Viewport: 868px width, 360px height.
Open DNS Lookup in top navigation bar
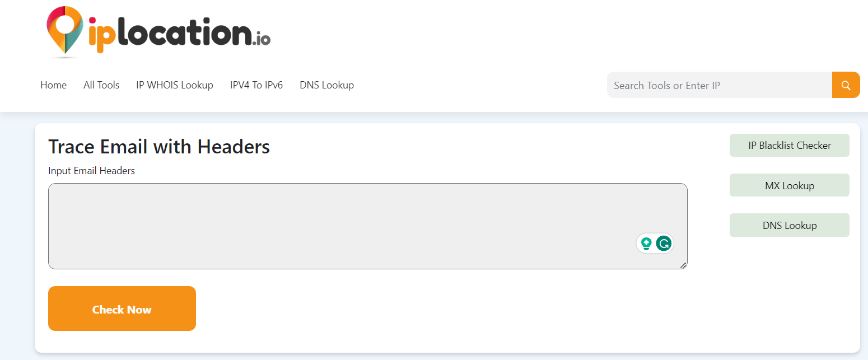pos(326,85)
